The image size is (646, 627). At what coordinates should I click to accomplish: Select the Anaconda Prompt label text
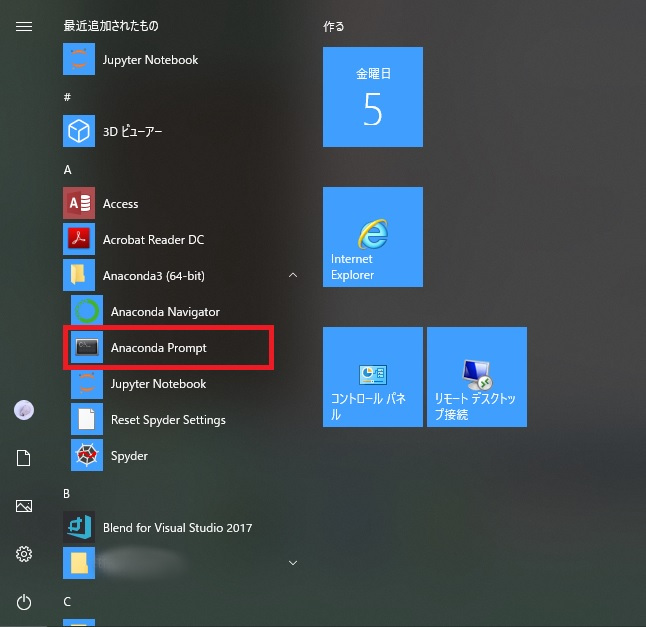[159, 348]
